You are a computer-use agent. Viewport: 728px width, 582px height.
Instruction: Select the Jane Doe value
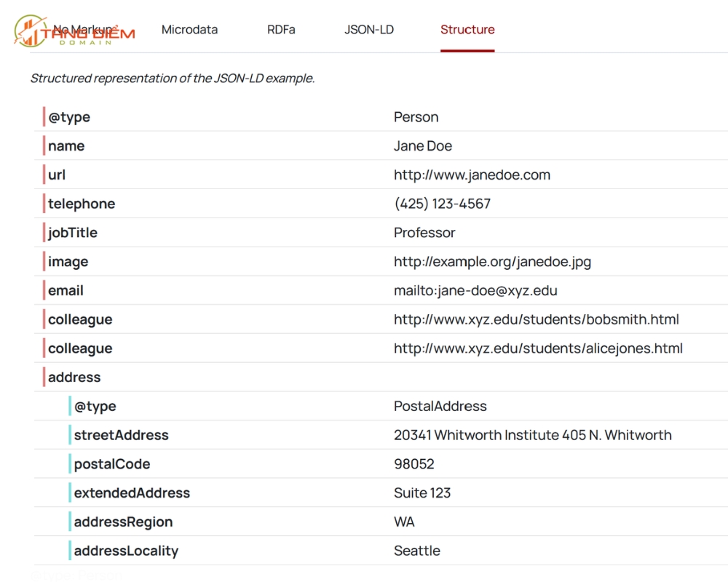point(423,145)
